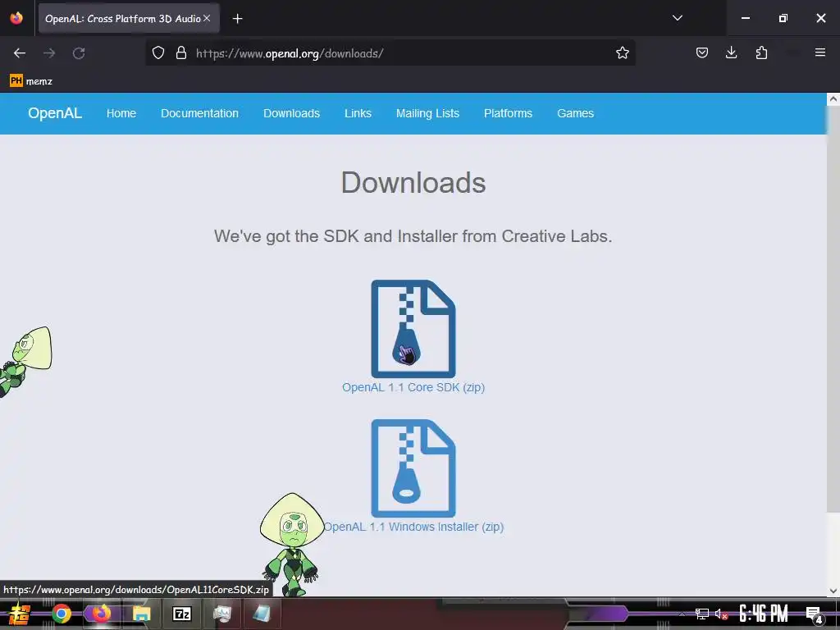
Task: Click the Firefox logo in title bar
Action: coord(16,18)
